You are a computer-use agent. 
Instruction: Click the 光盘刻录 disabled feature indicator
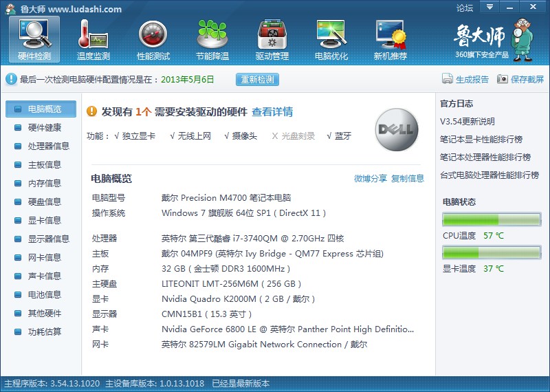point(294,136)
